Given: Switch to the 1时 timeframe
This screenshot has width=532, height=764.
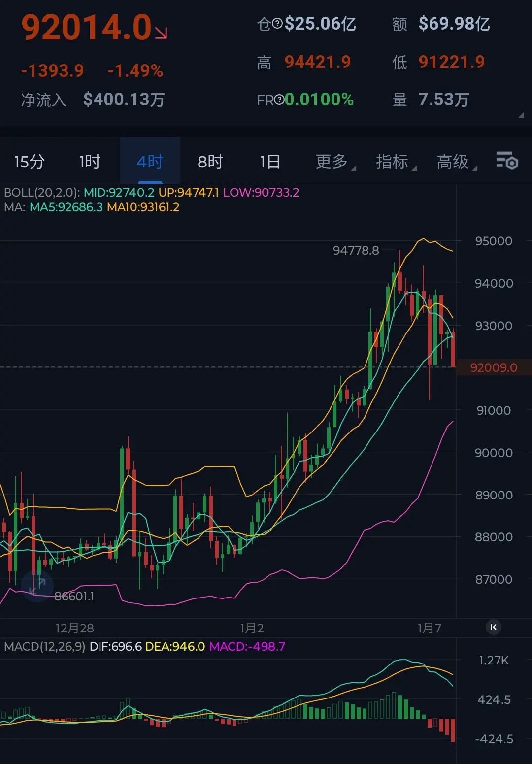Looking at the screenshot, I should (x=90, y=162).
